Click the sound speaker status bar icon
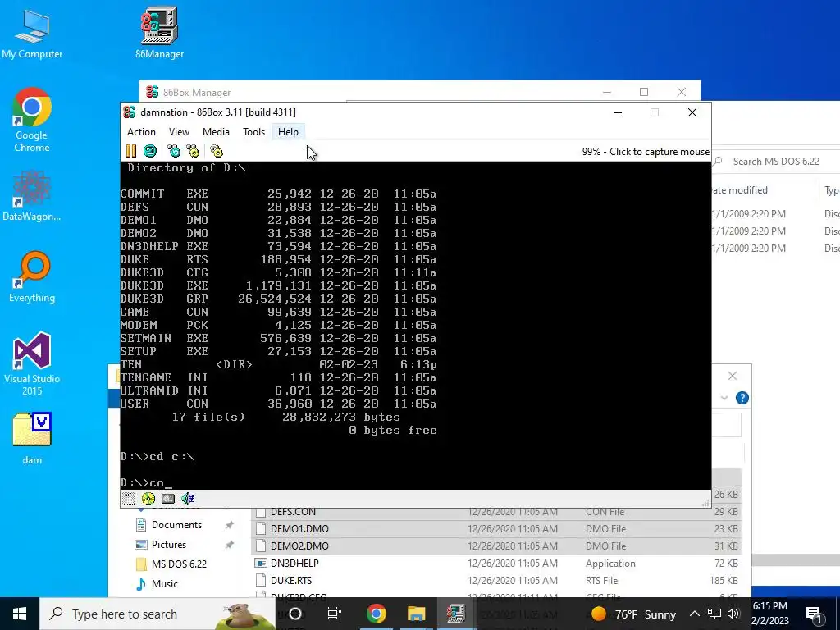The height and width of the screenshot is (630, 840). pyautogui.click(x=188, y=499)
